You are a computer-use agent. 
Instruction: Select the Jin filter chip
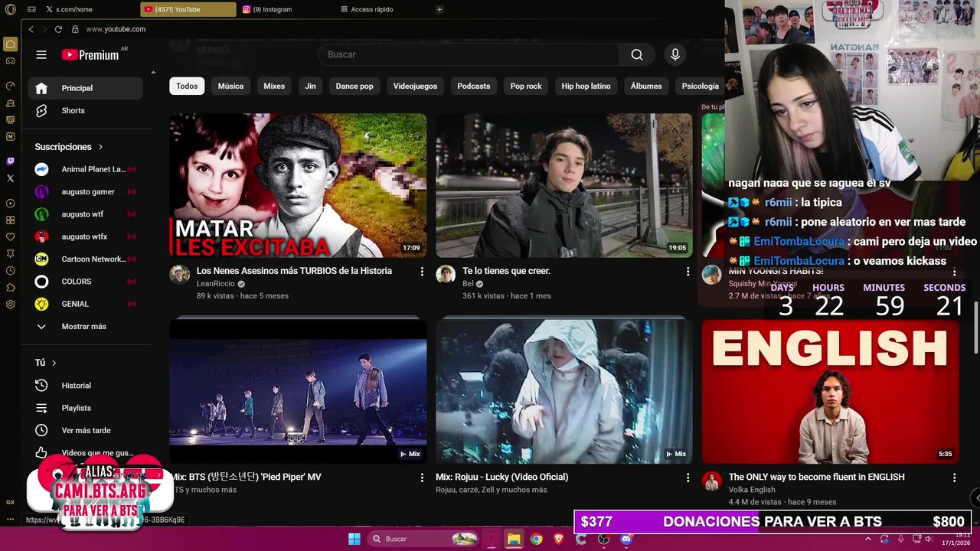(310, 86)
